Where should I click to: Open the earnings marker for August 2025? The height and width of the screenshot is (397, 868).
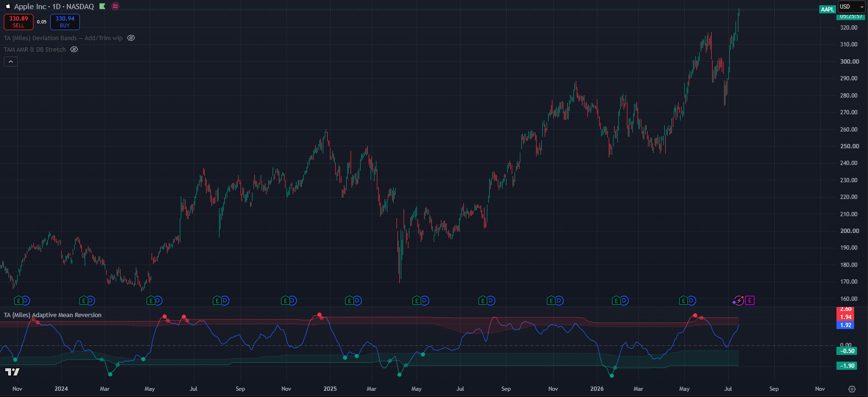(483, 300)
